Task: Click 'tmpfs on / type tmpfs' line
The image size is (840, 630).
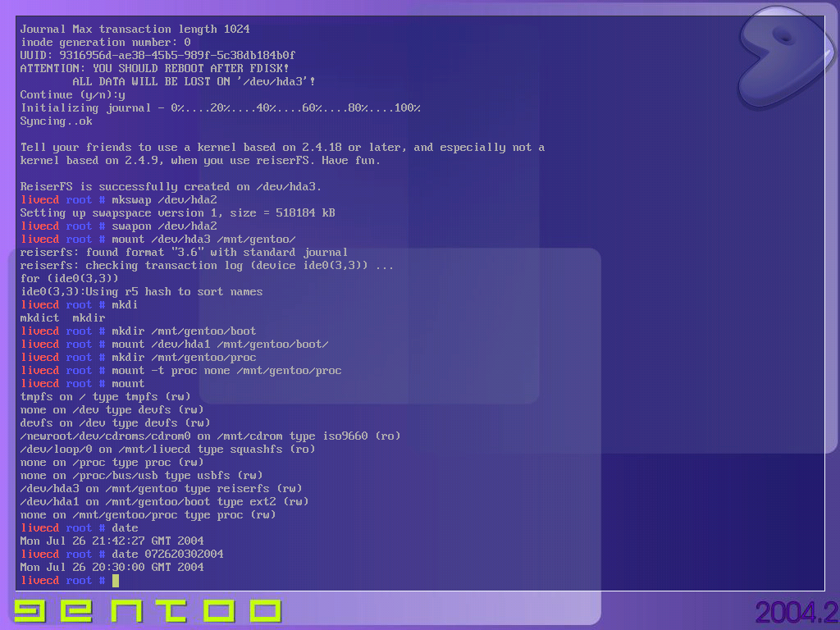Action: 106,397
